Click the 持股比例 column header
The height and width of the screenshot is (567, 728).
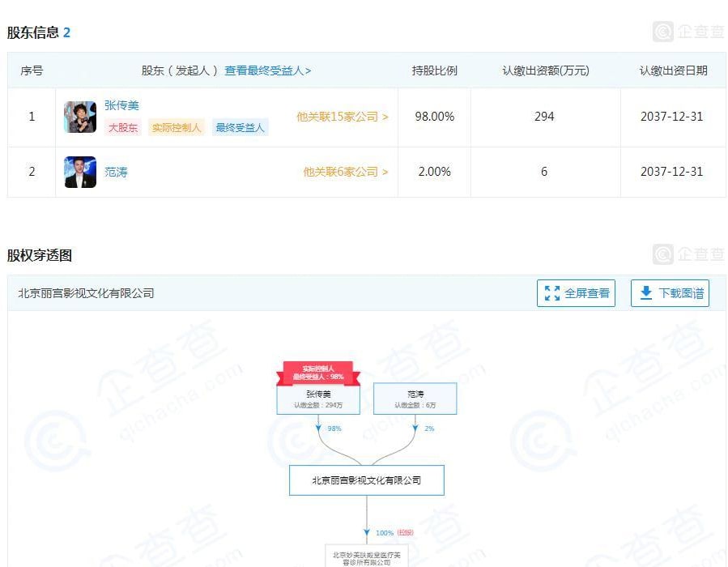point(435,70)
